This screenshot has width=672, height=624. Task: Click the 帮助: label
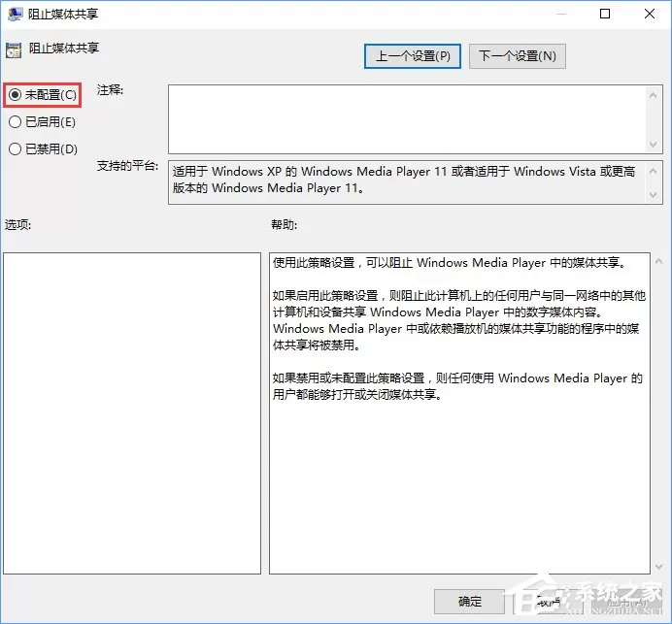tap(284, 224)
